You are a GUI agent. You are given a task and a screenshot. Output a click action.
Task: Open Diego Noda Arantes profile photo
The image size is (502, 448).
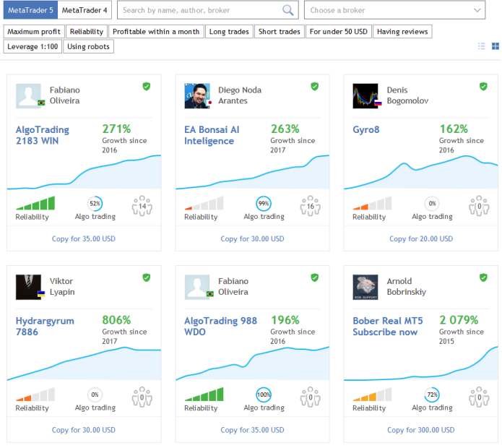point(196,95)
